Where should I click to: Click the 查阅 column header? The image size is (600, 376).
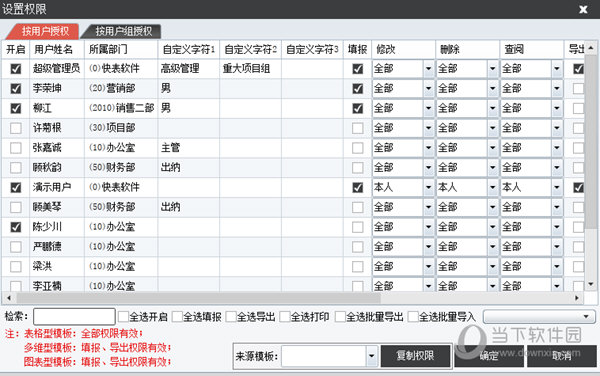[x=532, y=49]
